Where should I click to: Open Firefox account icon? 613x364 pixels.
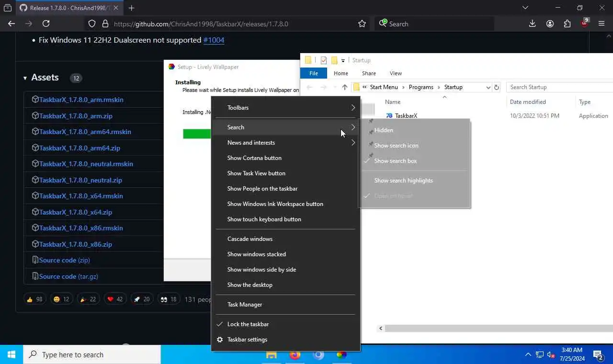click(550, 23)
